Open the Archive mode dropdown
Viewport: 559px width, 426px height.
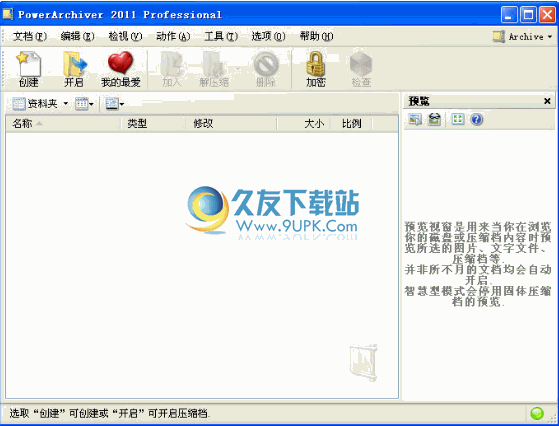pyautogui.click(x=523, y=36)
